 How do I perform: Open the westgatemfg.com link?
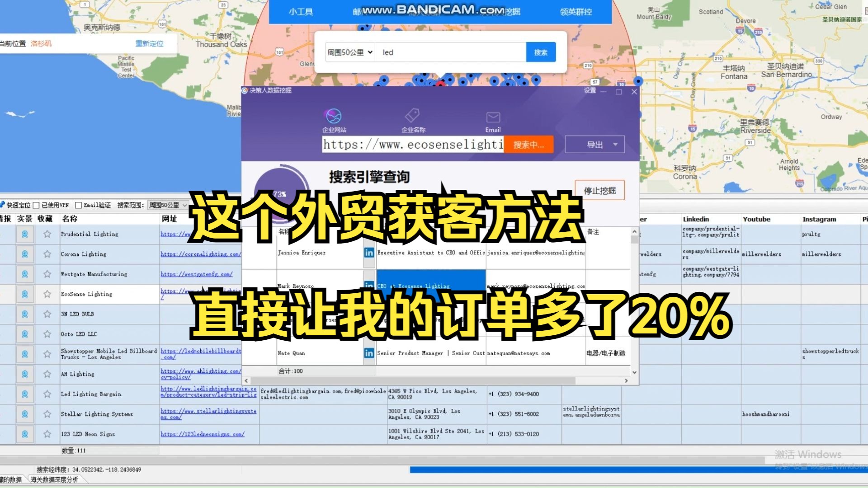(x=196, y=274)
